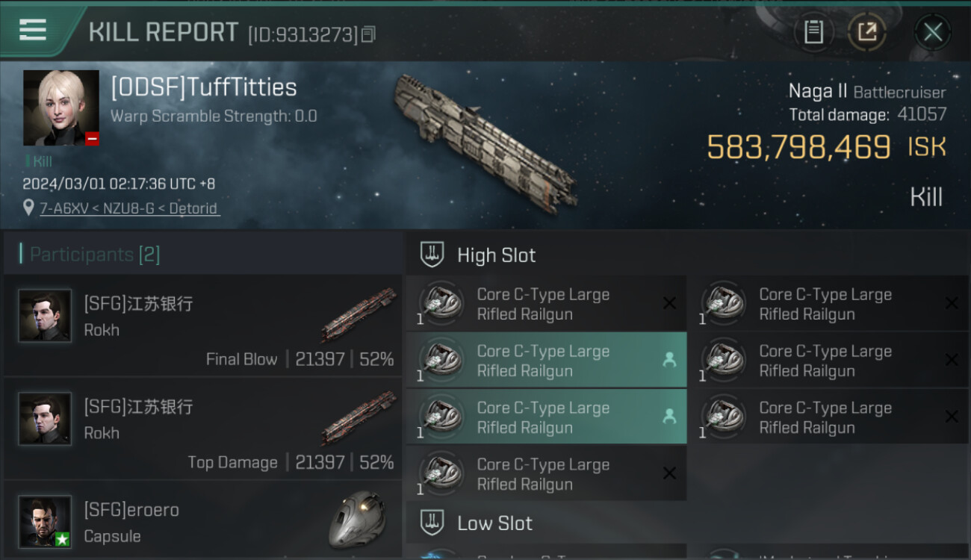Click the X on top-left railgun
Viewport: 971px width, 560px height.
(669, 303)
